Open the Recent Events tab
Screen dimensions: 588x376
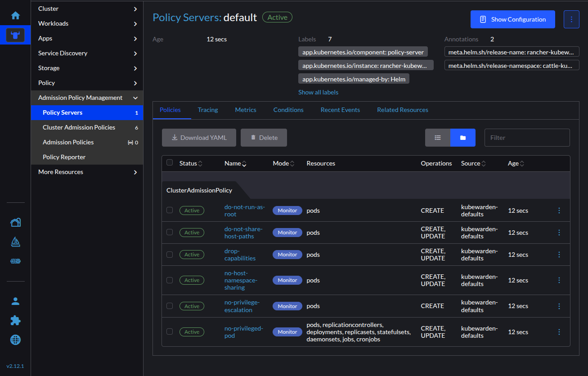(340, 110)
